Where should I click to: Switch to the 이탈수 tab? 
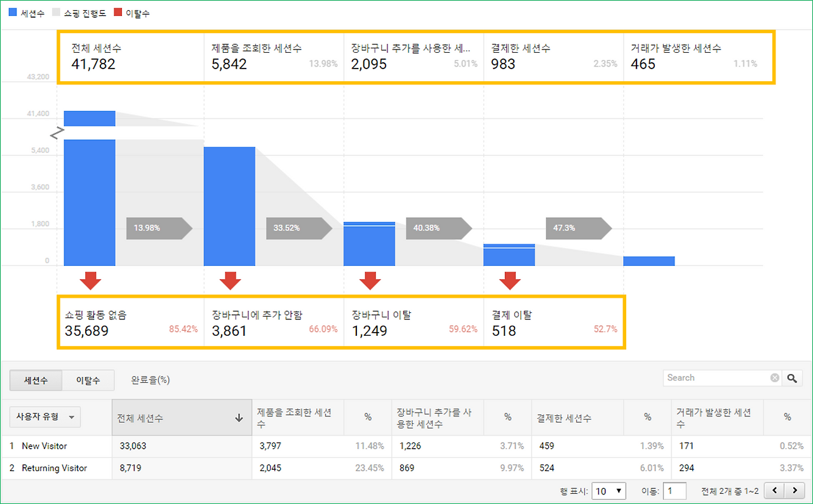point(88,380)
